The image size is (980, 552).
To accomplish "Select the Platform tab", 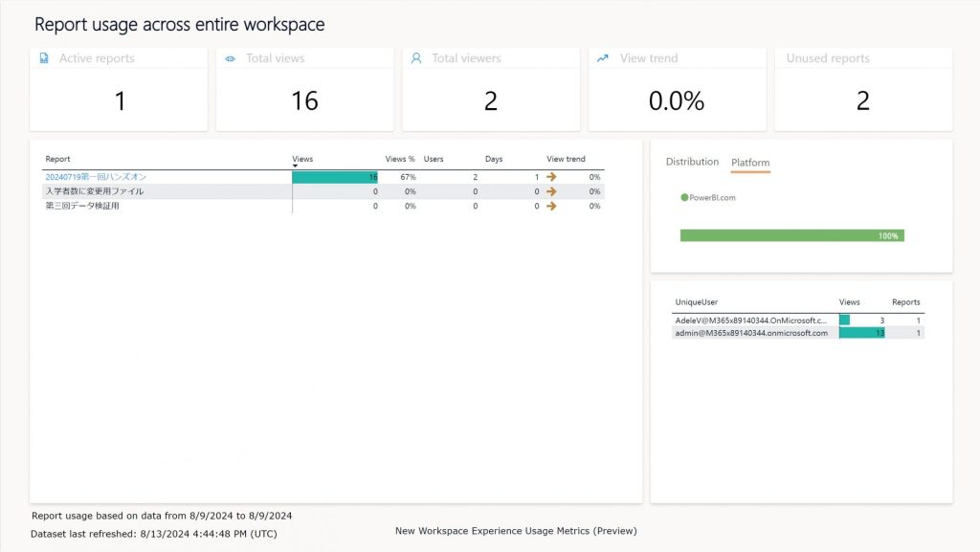I will coord(750,163).
